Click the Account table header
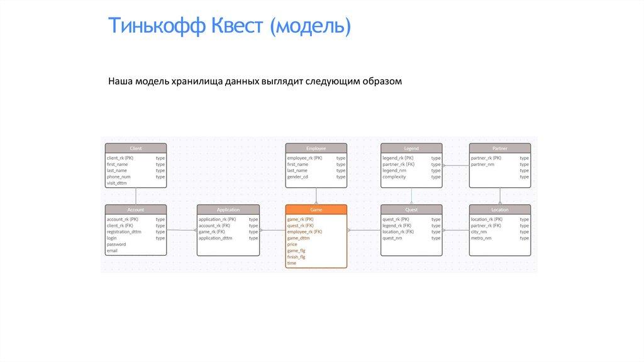The width and height of the screenshot is (644, 362). (136, 210)
